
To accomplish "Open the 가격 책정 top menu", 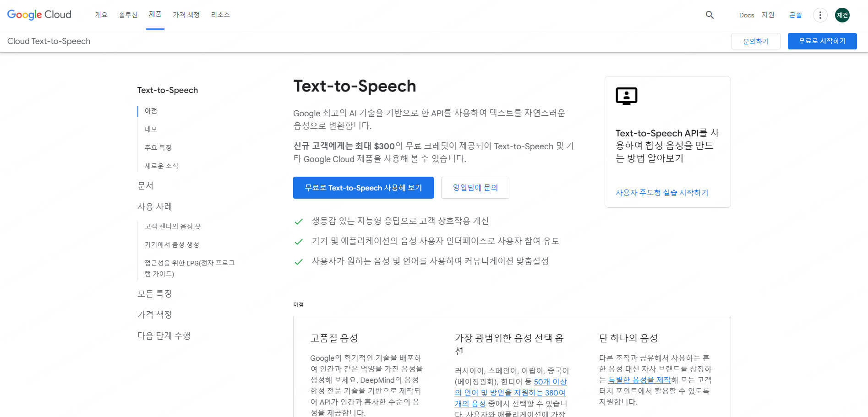I will pyautogui.click(x=186, y=15).
